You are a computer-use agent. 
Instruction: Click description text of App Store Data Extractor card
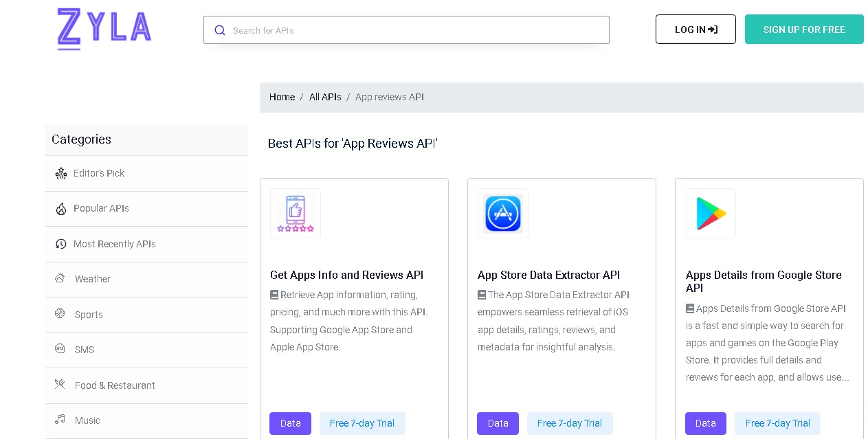coord(554,321)
